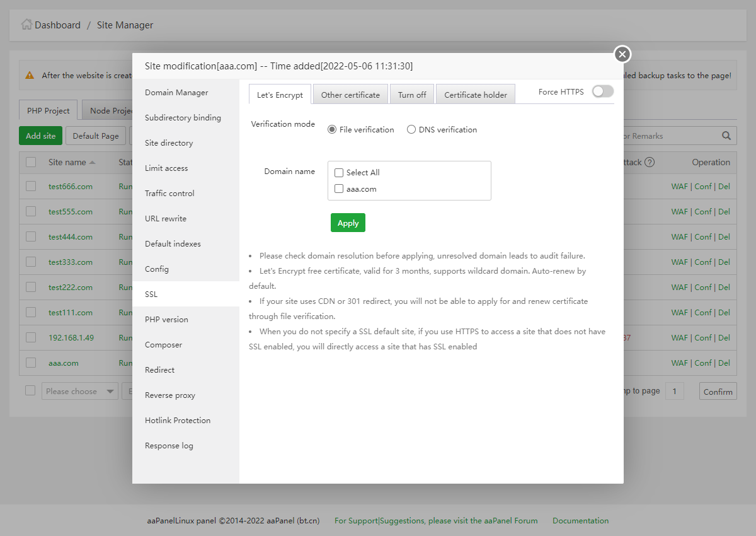Open the Please choose dropdown
Screen dimensions: 756x536
point(80,392)
